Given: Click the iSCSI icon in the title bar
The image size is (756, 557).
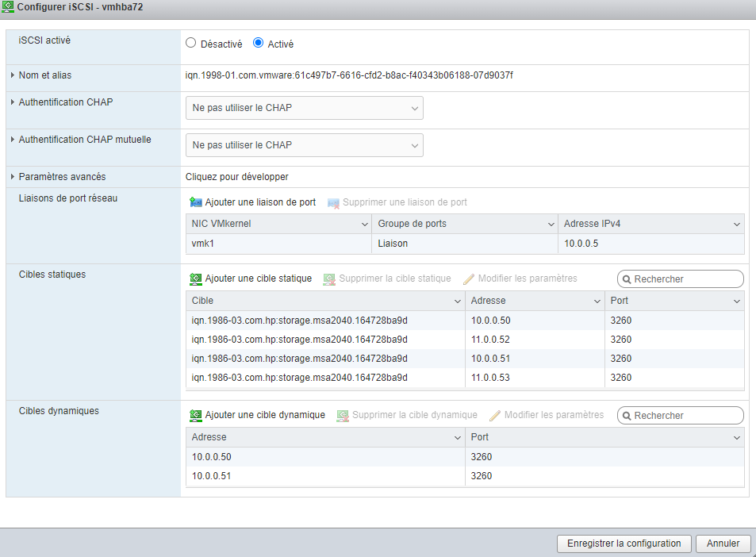Looking at the screenshot, I should (8, 7).
